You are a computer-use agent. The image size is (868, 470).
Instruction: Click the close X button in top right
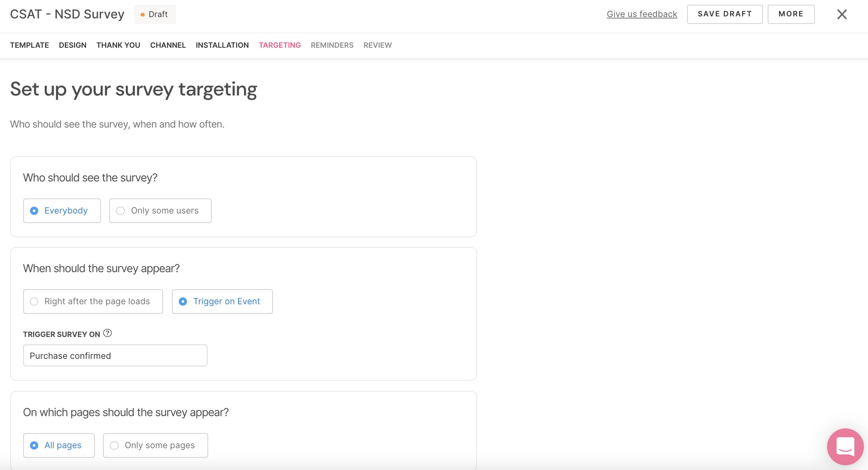tap(842, 14)
